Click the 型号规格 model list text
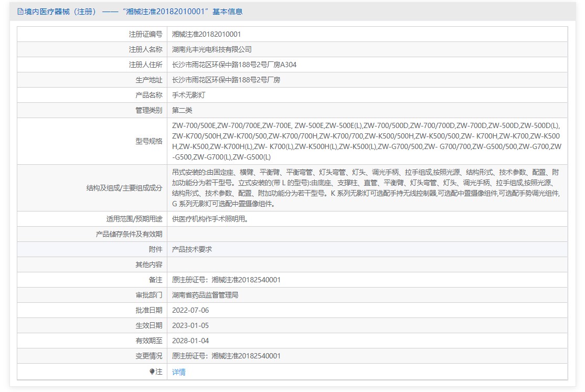Viewport: 585px width, 392px height. click(x=367, y=141)
